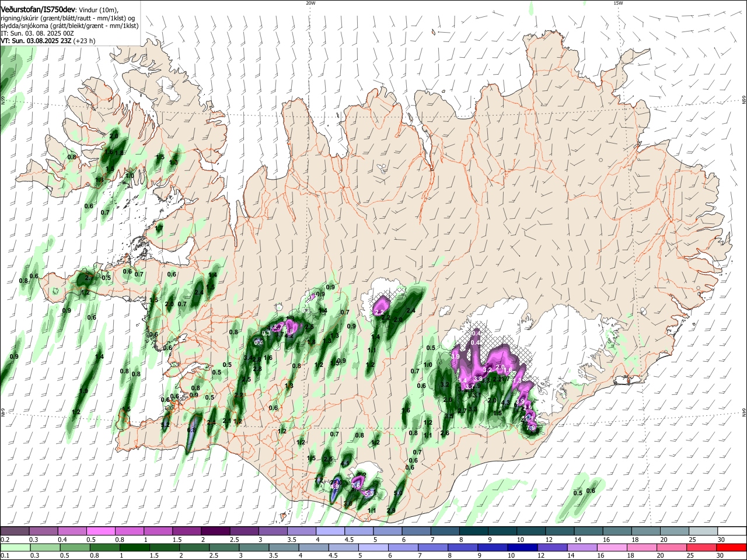Click the Vindur (10m) header text
Screen dimensions: 747x560
point(98,10)
